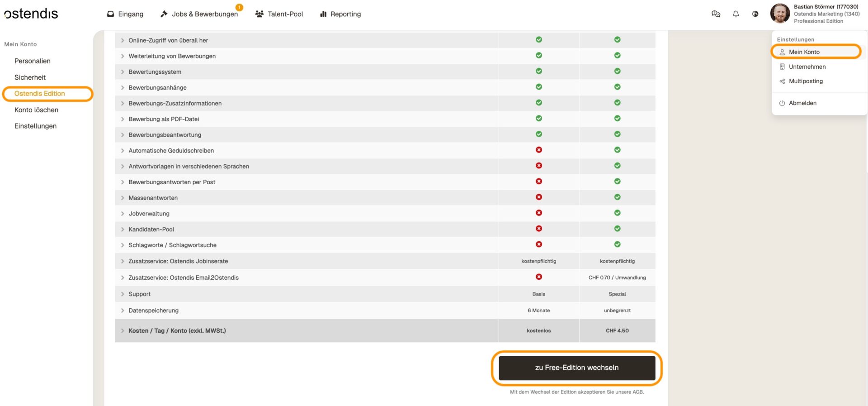This screenshot has height=406, width=868.
Task: Expand the Massenantworten feature row
Action: pyautogui.click(x=123, y=198)
